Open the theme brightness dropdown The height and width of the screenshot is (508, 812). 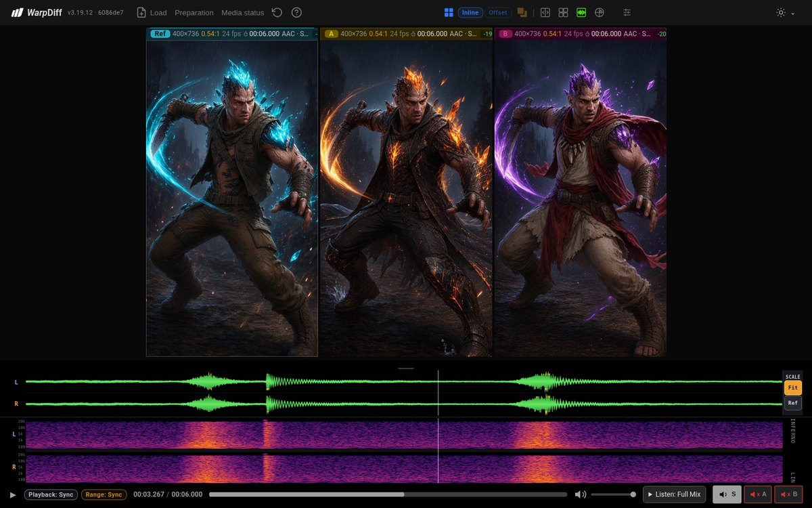(785, 12)
